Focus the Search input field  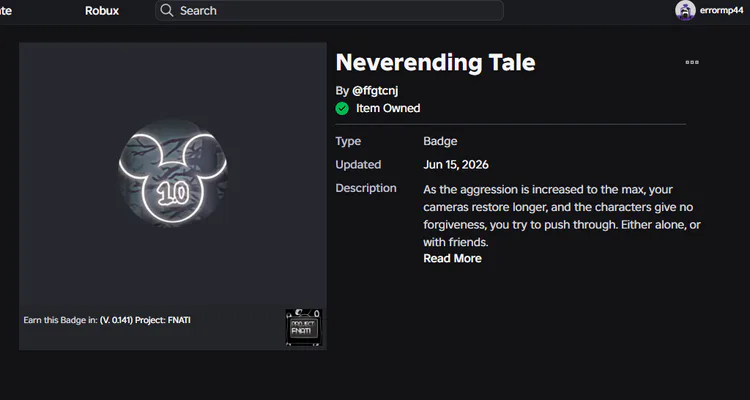329,11
